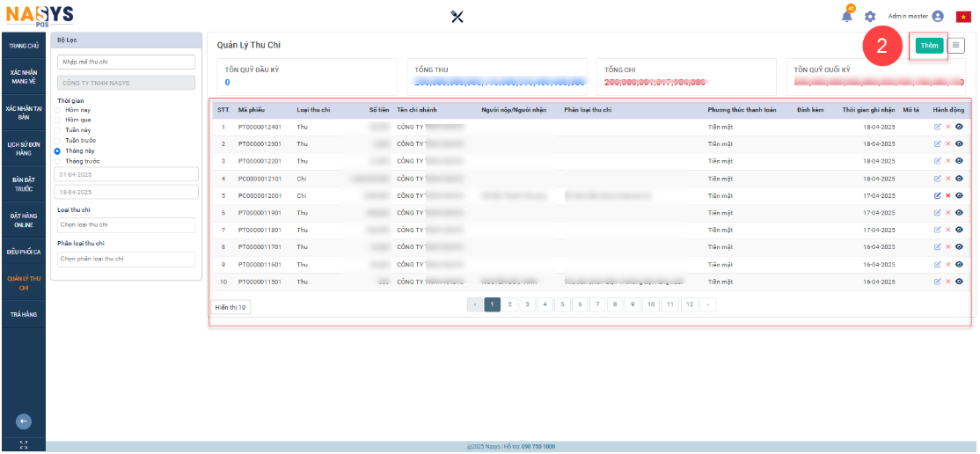Edit receipt PT0000012401 with pencil icon

[x=937, y=127]
